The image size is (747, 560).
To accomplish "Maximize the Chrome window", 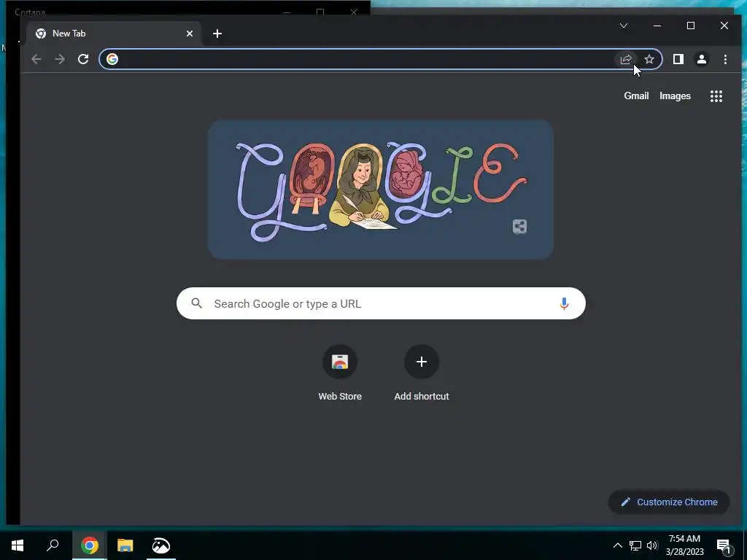I will tap(691, 26).
